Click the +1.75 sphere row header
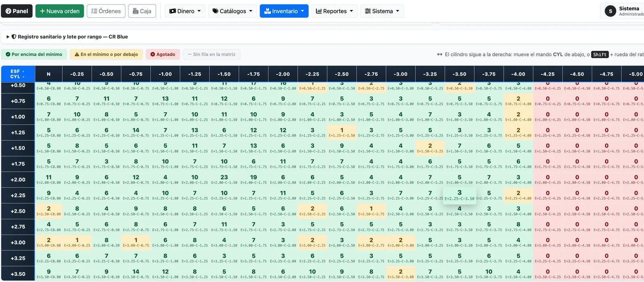This screenshot has height=282, width=644. 18,164
